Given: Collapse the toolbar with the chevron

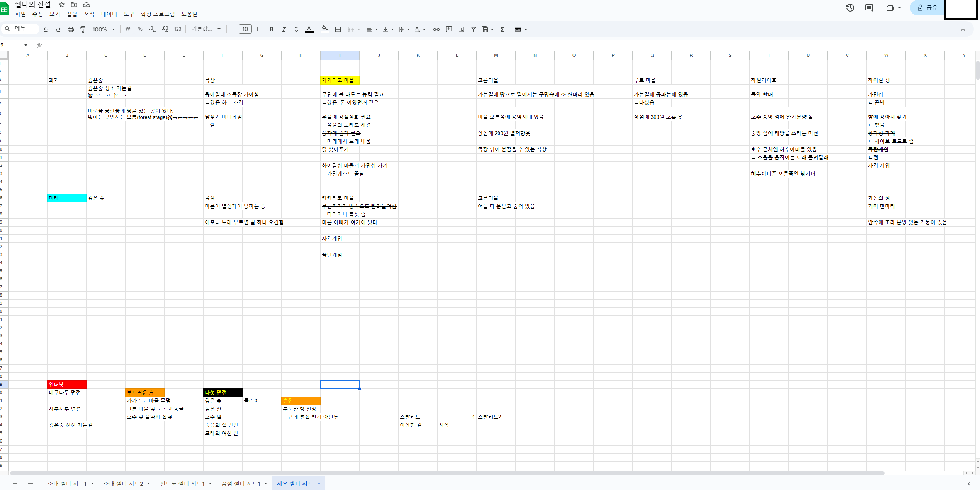Looking at the screenshot, I should pyautogui.click(x=963, y=29).
